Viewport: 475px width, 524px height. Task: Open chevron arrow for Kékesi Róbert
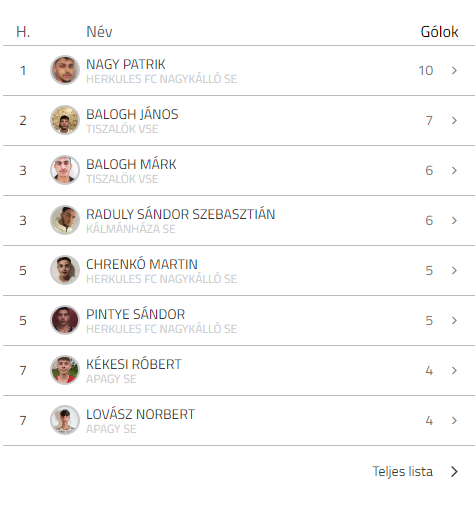[x=454, y=371]
